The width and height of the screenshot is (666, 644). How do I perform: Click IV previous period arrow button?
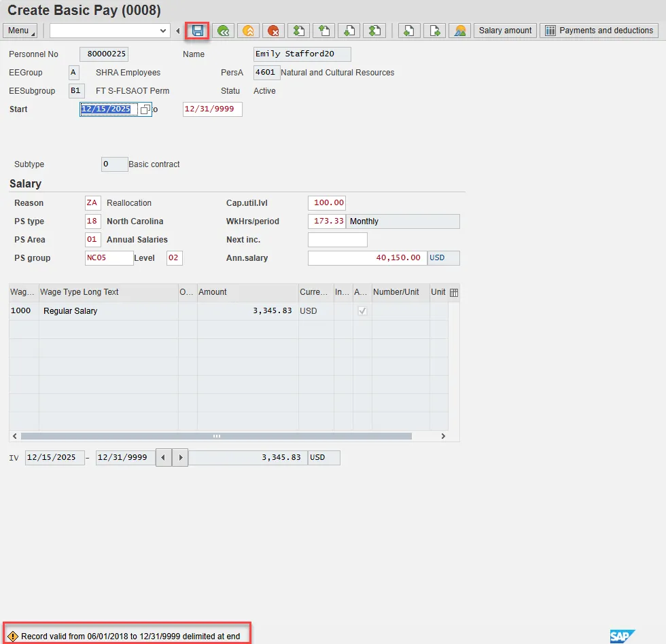tap(164, 458)
